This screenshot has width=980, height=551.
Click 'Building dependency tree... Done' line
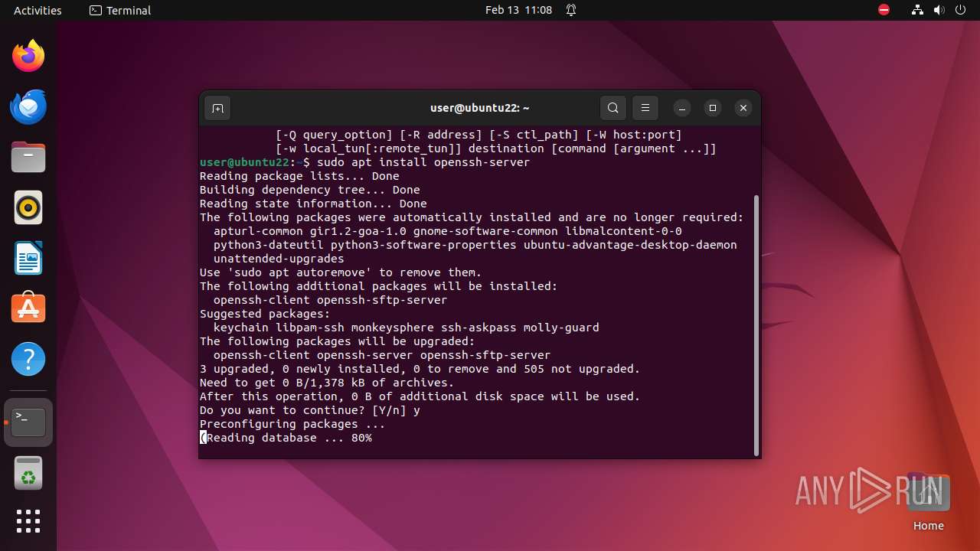tap(310, 190)
